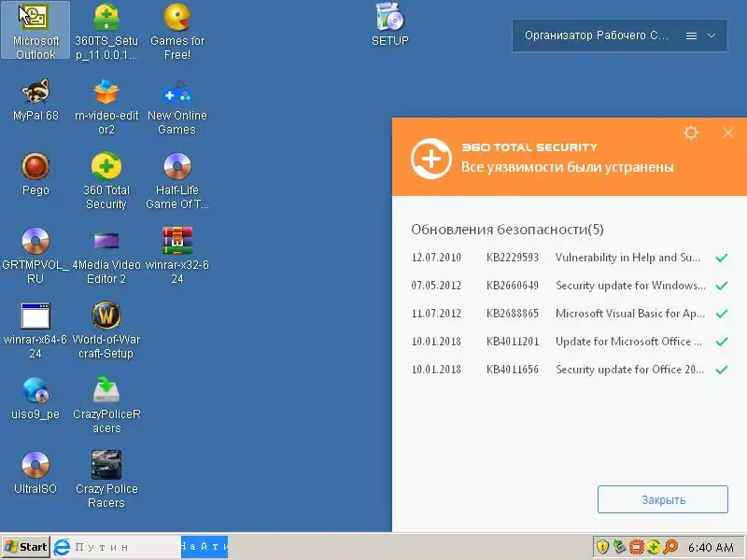Open the CrazyPoliceRacers installer icon
Viewport: 747px width, 560px height.
click(x=106, y=406)
